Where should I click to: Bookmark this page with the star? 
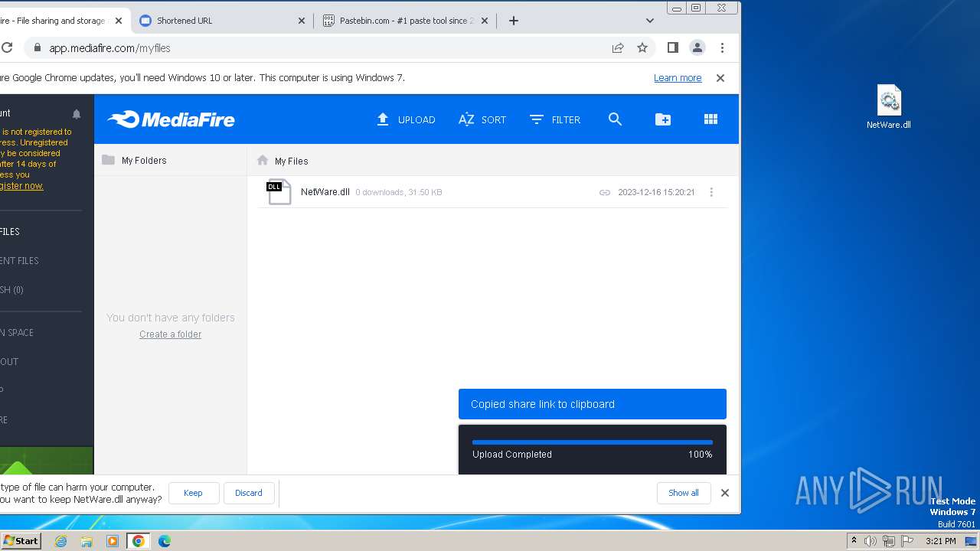point(642,47)
